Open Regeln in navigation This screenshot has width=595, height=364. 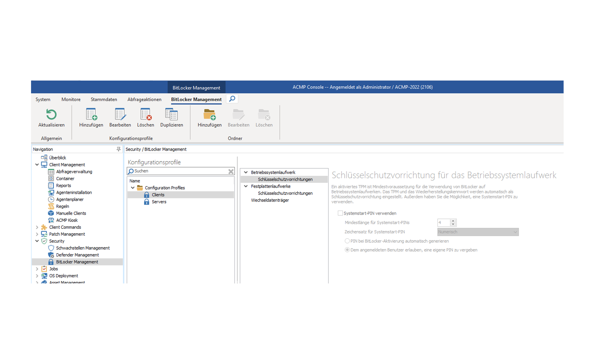coord(62,206)
